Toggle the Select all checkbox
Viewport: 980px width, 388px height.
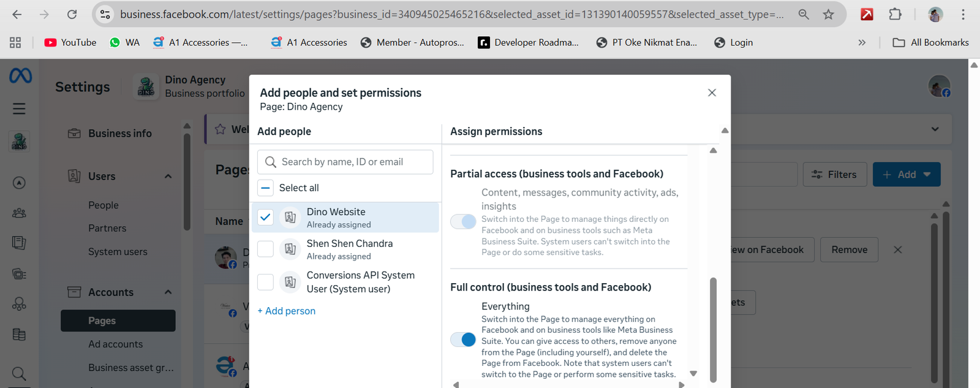click(265, 188)
